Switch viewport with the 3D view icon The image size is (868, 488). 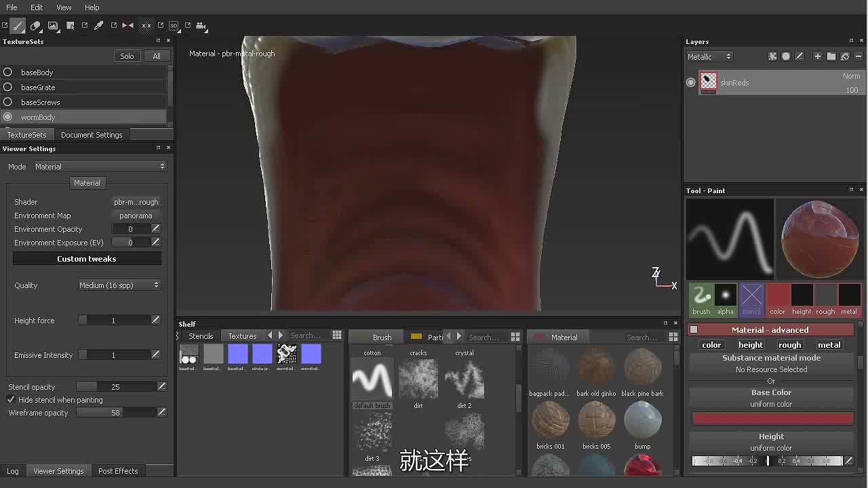(x=174, y=26)
